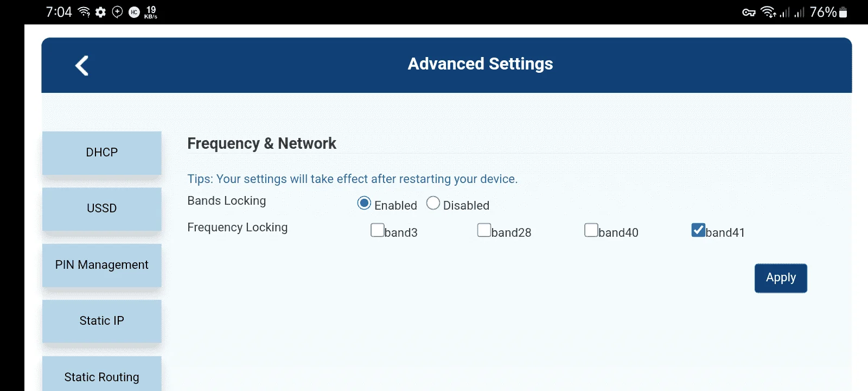
Task: Tap the battery icon showing 76%
Action: tap(843, 12)
